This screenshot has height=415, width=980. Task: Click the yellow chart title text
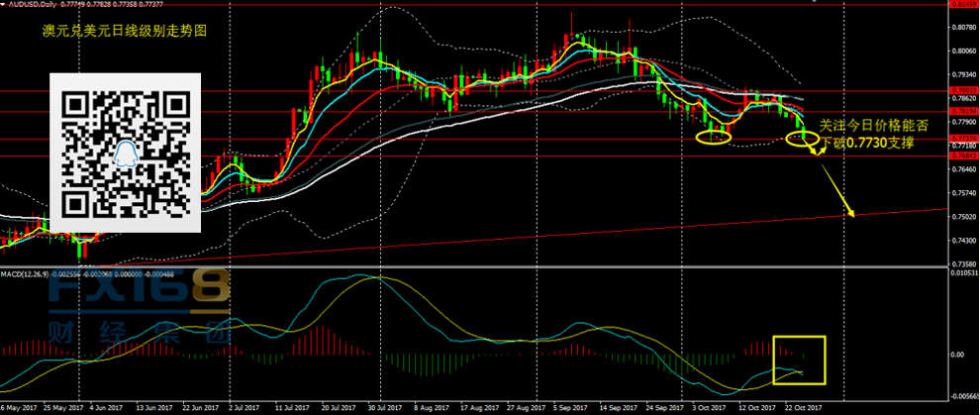pos(107,32)
